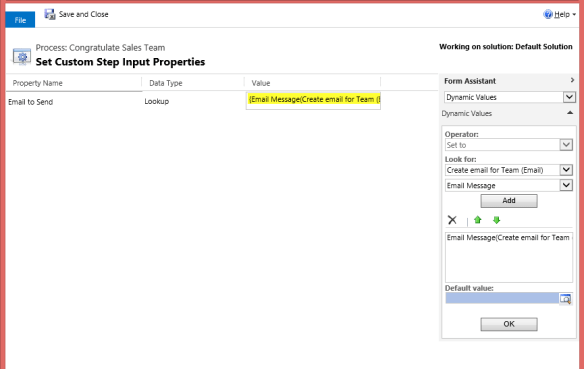Click the Save and Close label
The image size is (584, 369).
(x=84, y=15)
